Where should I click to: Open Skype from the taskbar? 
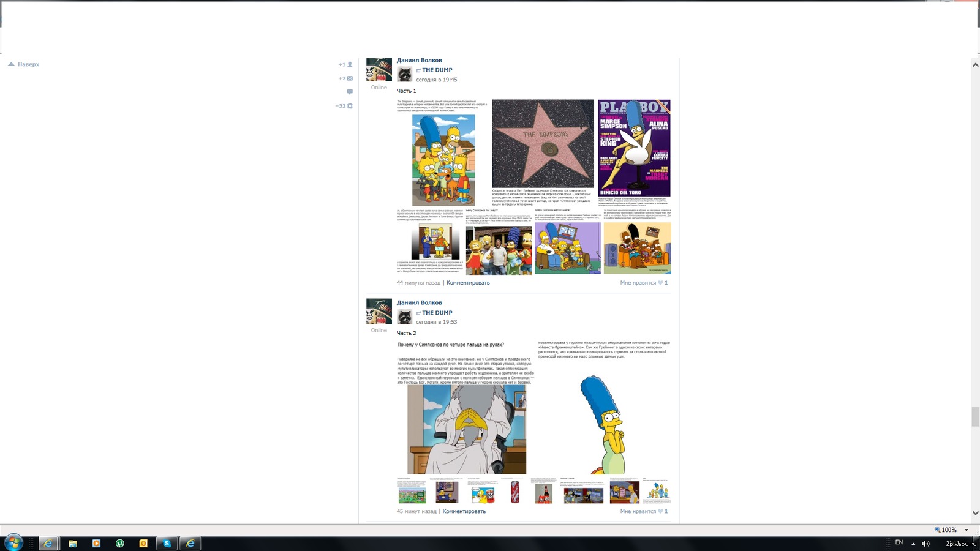point(167,543)
